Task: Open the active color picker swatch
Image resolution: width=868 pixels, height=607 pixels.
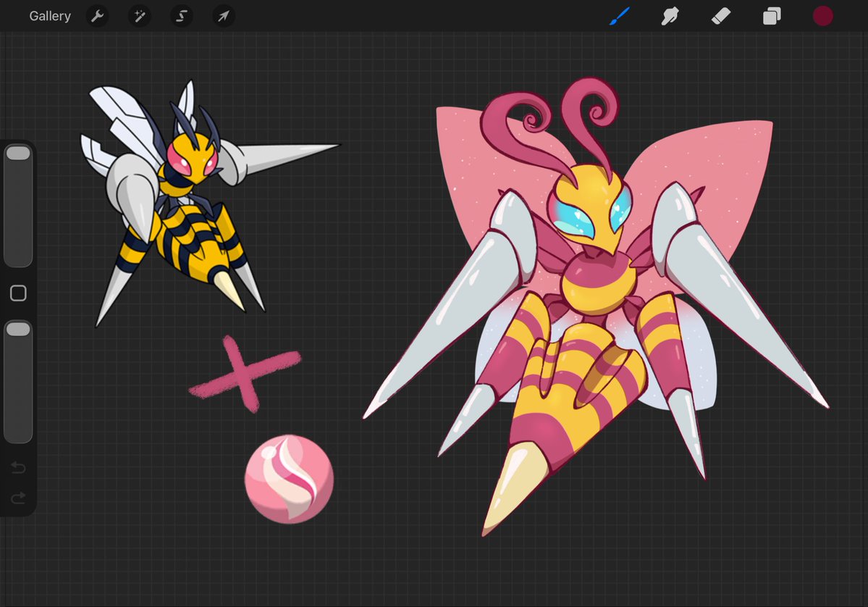Action: tap(822, 16)
